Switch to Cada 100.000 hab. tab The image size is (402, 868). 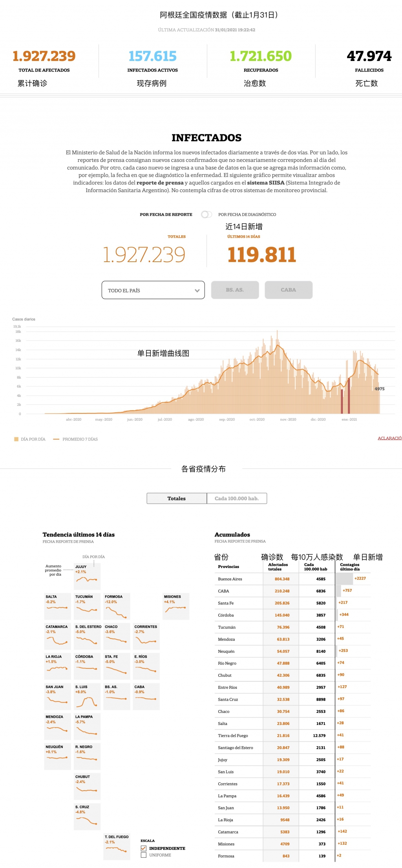pyautogui.click(x=237, y=498)
